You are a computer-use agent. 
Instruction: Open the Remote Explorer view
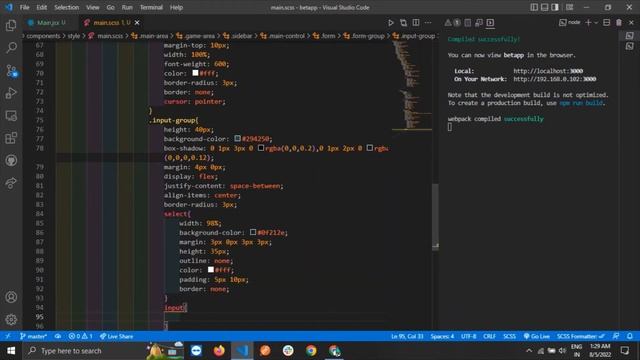pyautogui.click(x=11, y=116)
